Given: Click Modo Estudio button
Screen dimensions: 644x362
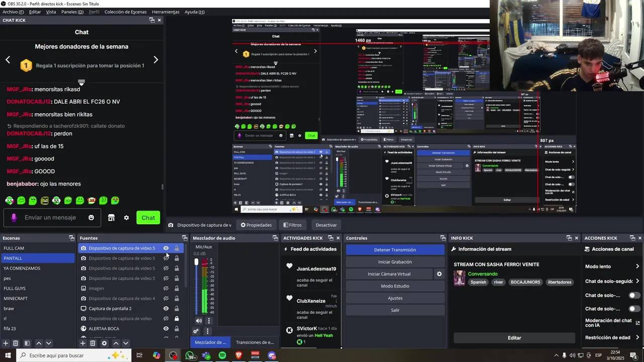Looking at the screenshot, I should (x=395, y=286).
